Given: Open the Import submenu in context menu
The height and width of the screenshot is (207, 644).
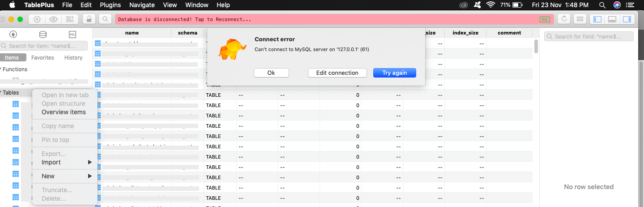Looking at the screenshot, I should click(65, 162).
